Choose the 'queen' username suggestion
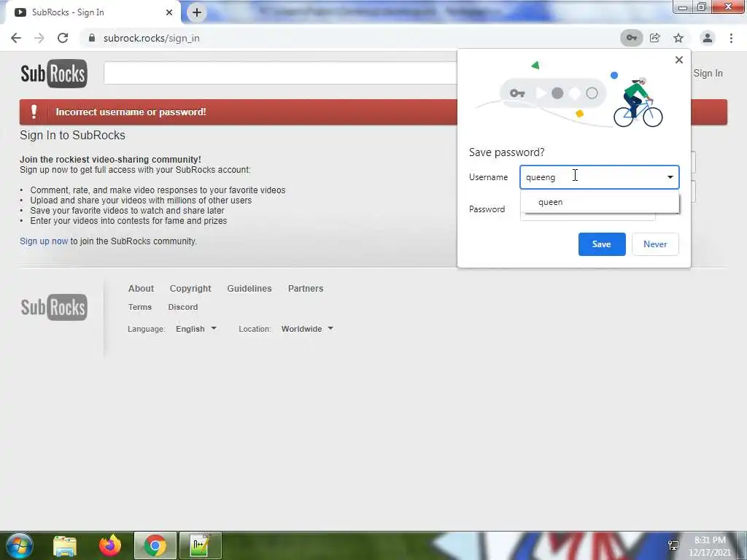Screen dimensions: 747x560 point(600,202)
